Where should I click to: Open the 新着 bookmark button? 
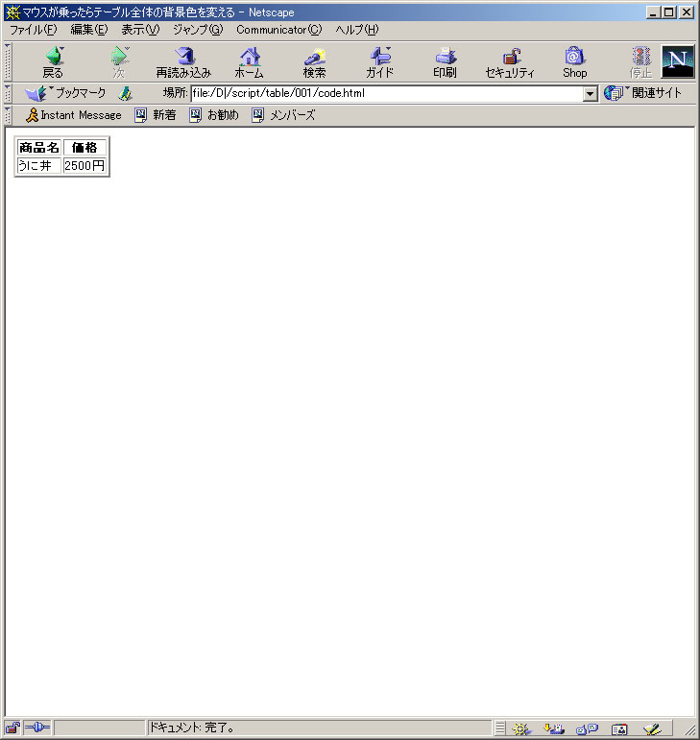(156, 115)
